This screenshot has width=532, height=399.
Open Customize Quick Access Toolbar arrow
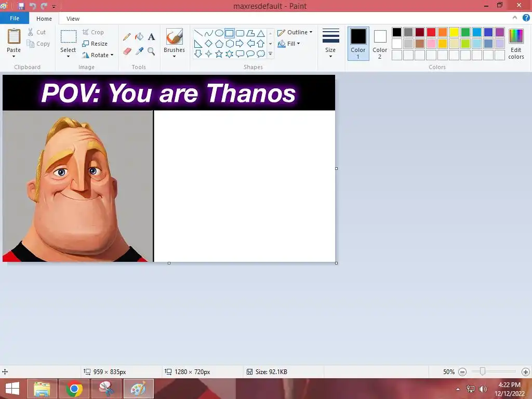tap(54, 6)
